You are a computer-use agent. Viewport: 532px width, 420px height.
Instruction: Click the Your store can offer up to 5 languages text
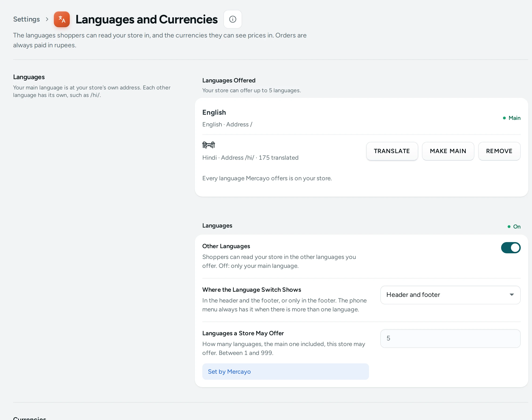(251, 91)
